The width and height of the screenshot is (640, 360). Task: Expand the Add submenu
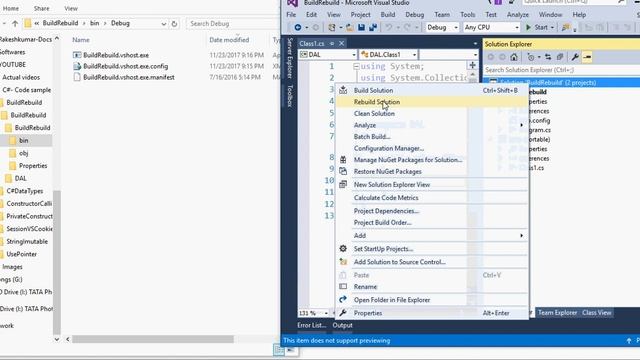(432, 236)
